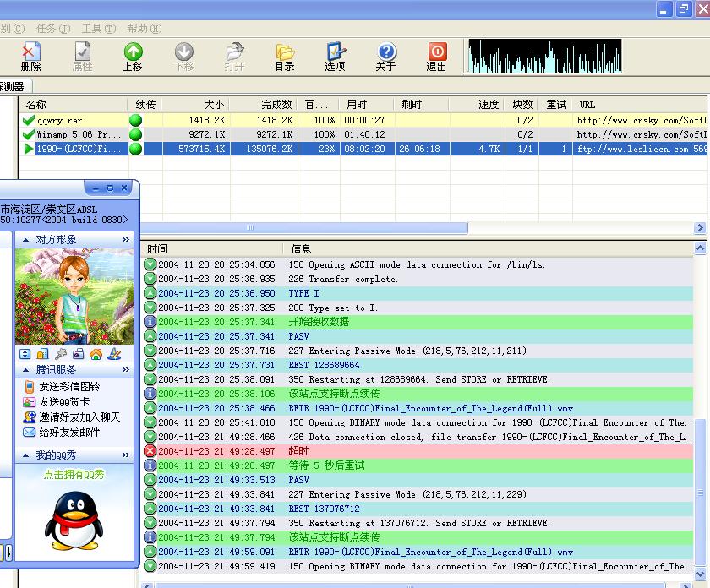This screenshot has height=588, width=710.
Task: Select the Winamp_5.06_Pr... file name
Action: (x=79, y=134)
